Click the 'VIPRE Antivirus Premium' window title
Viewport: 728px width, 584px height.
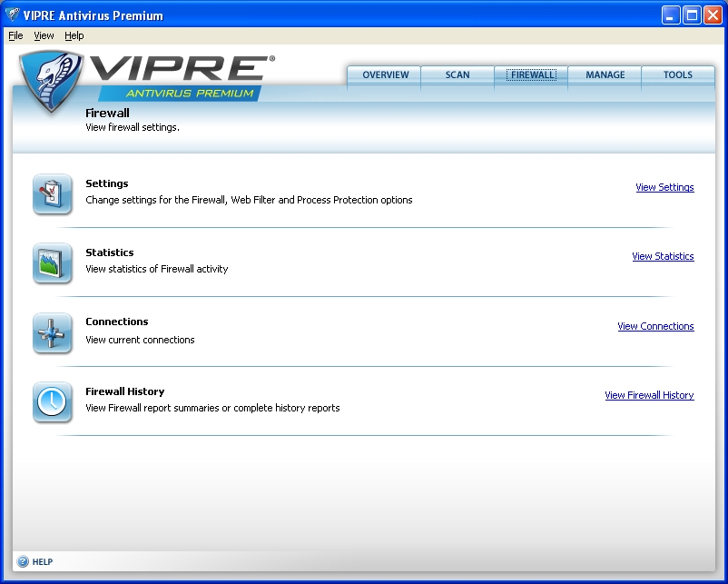click(x=93, y=15)
